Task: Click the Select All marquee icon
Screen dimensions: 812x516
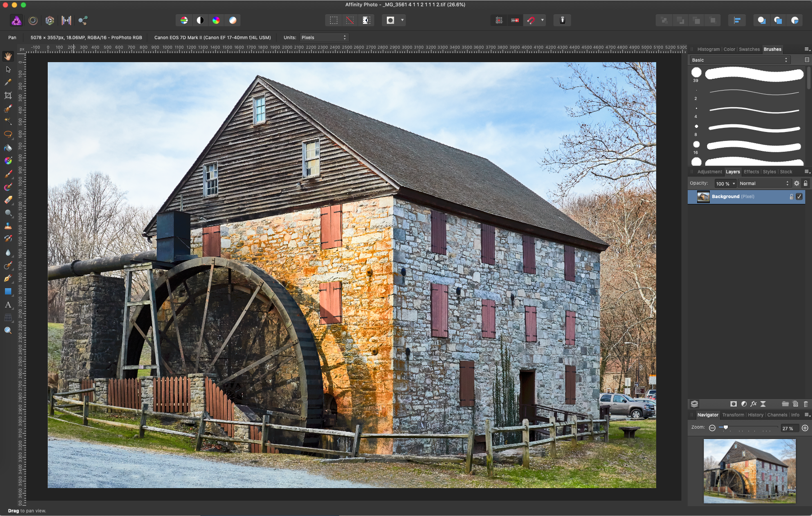Action: tap(334, 20)
